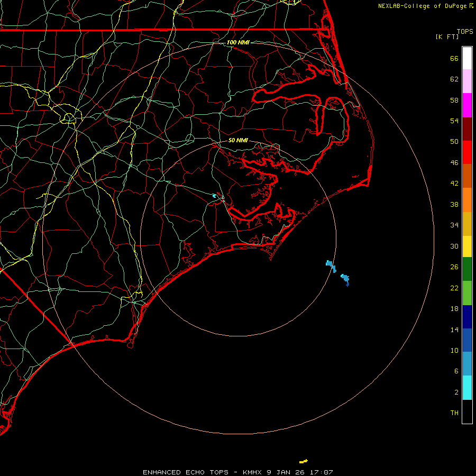Click the 100 NMI range ring label
This screenshot has height=476, width=476.
(237, 42)
